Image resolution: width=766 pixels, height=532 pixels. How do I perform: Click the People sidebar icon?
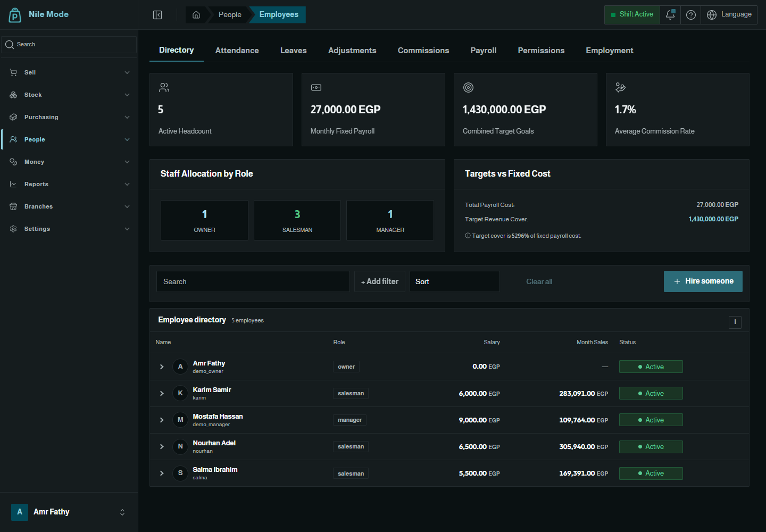pyautogui.click(x=13, y=139)
